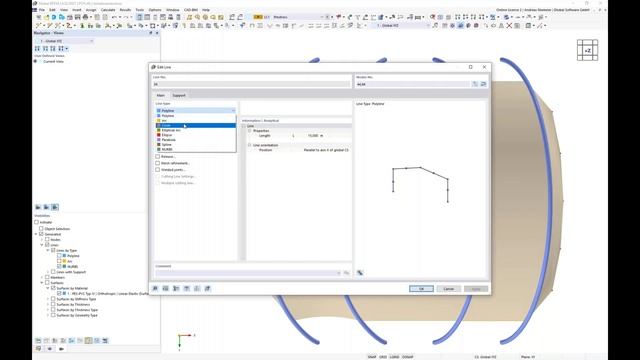Open the CAD-BIM menu

[x=191, y=10]
